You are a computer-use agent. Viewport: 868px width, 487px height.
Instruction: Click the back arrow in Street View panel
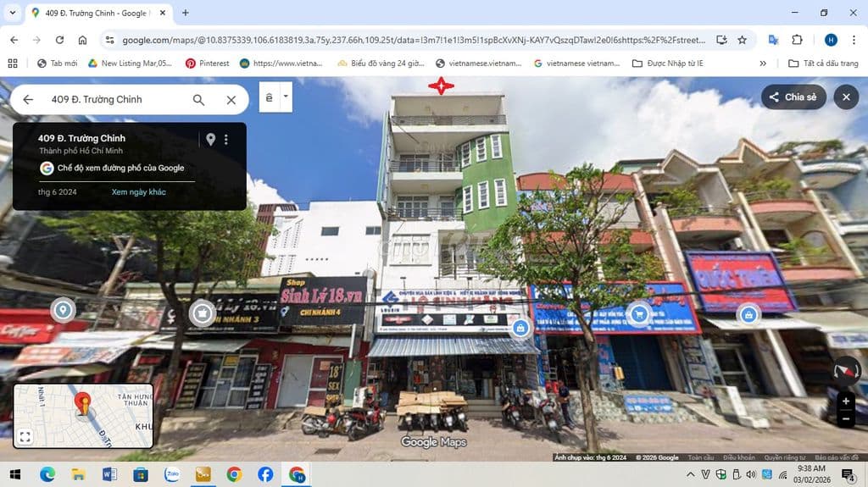pyautogui.click(x=28, y=100)
